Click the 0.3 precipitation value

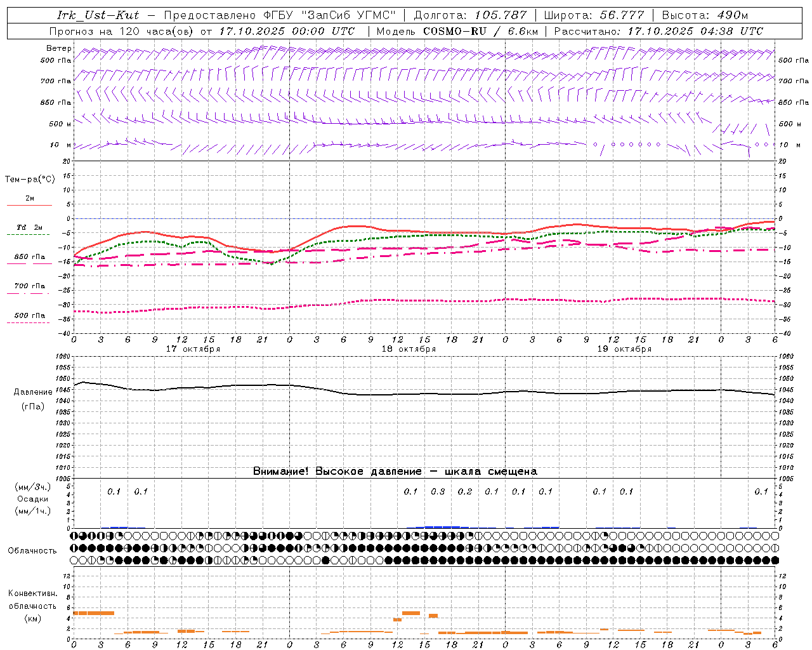click(438, 491)
